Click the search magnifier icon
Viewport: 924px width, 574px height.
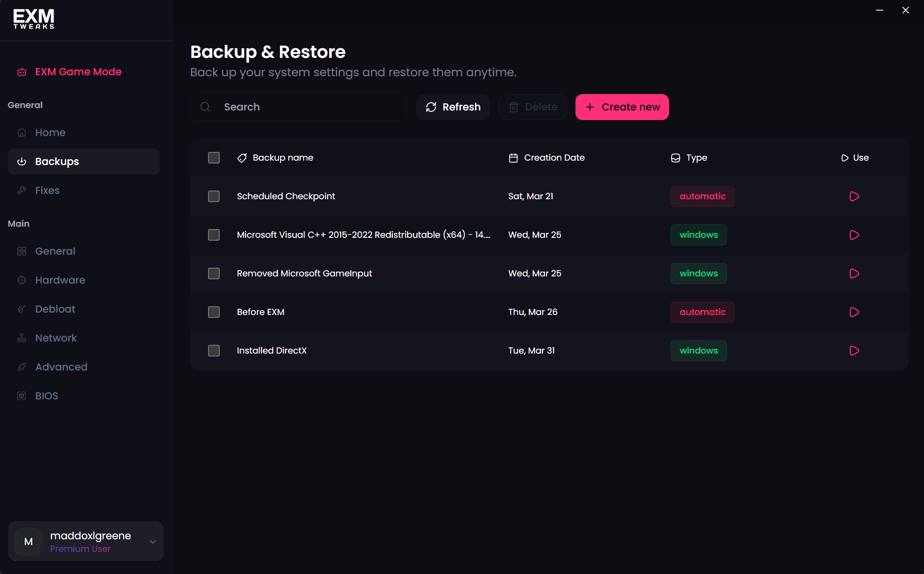[x=205, y=107]
